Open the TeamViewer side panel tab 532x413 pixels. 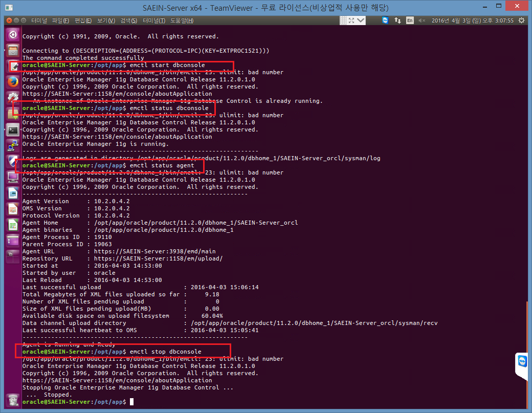click(521, 365)
